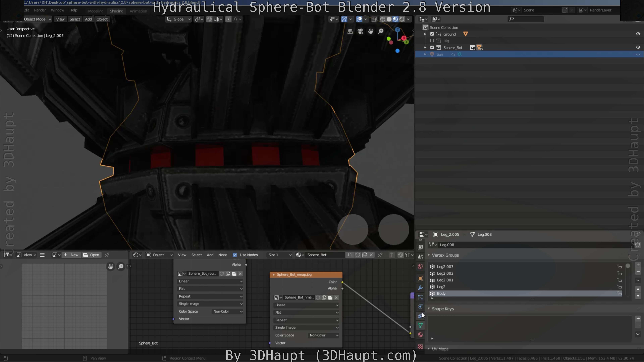Open the World properties tab
This screenshot has height=362, width=644.
pyautogui.click(x=420, y=266)
